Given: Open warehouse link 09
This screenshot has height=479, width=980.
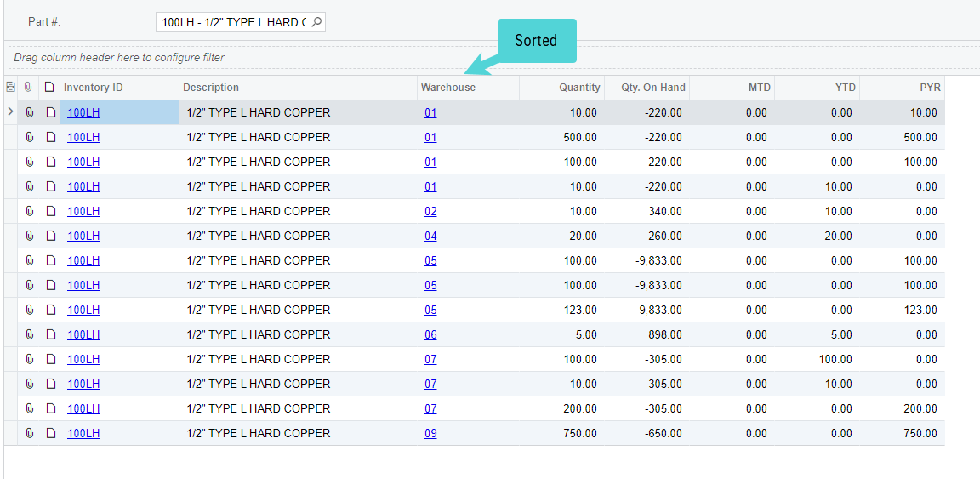Looking at the screenshot, I should [x=430, y=433].
